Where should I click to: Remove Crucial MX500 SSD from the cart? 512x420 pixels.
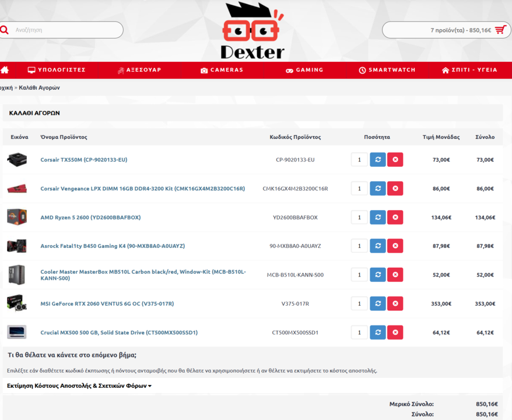tap(395, 332)
